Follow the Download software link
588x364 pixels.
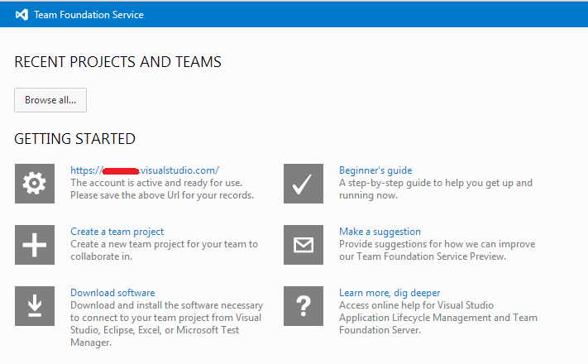point(112,293)
